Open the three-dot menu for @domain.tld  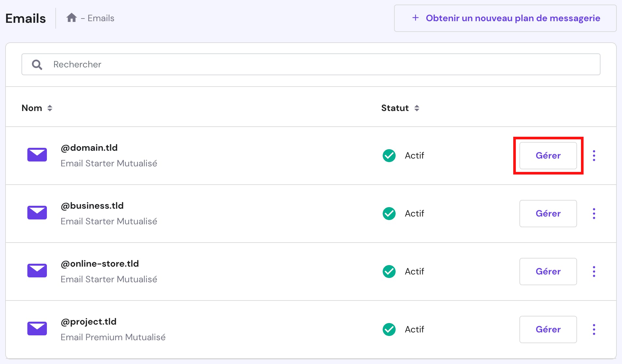[x=595, y=156]
